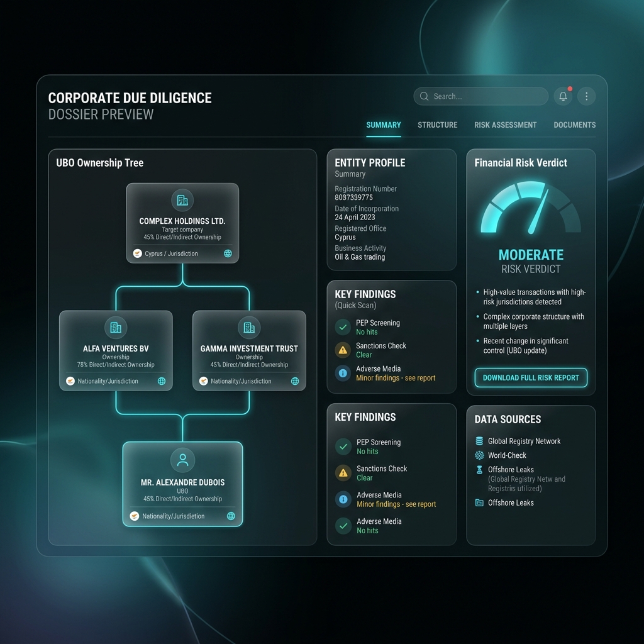Click the World-Check source icon
Viewport: 644px width, 644px height.
479,455
